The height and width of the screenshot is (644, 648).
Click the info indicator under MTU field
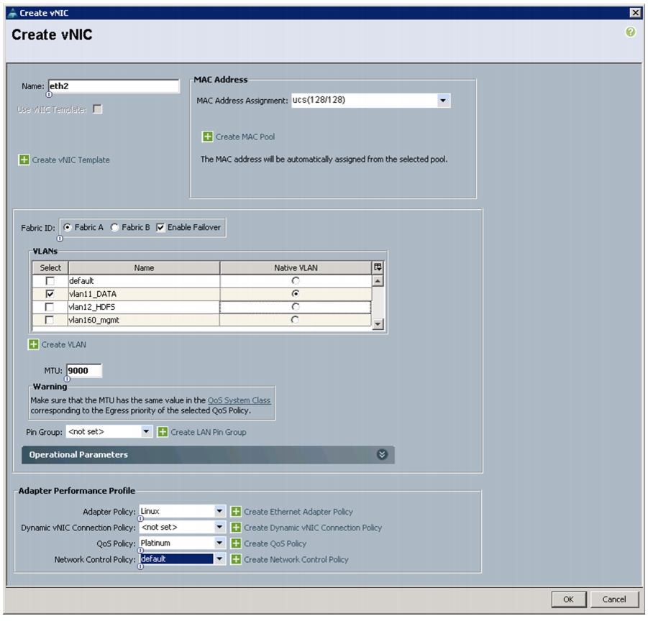point(67,379)
